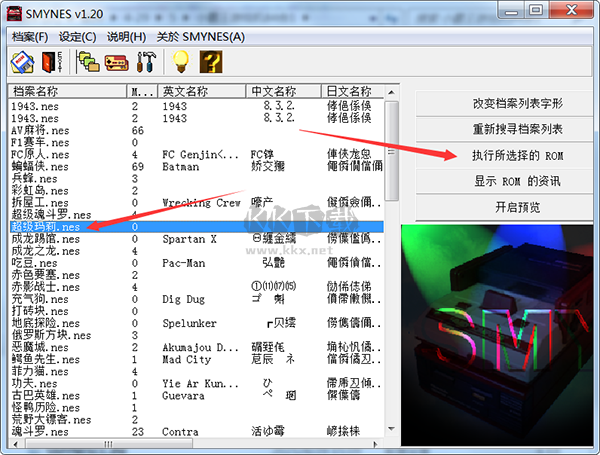Click 改变档案列表字形 button
Image resolution: width=600 pixels, height=455 pixels.
point(504,103)
